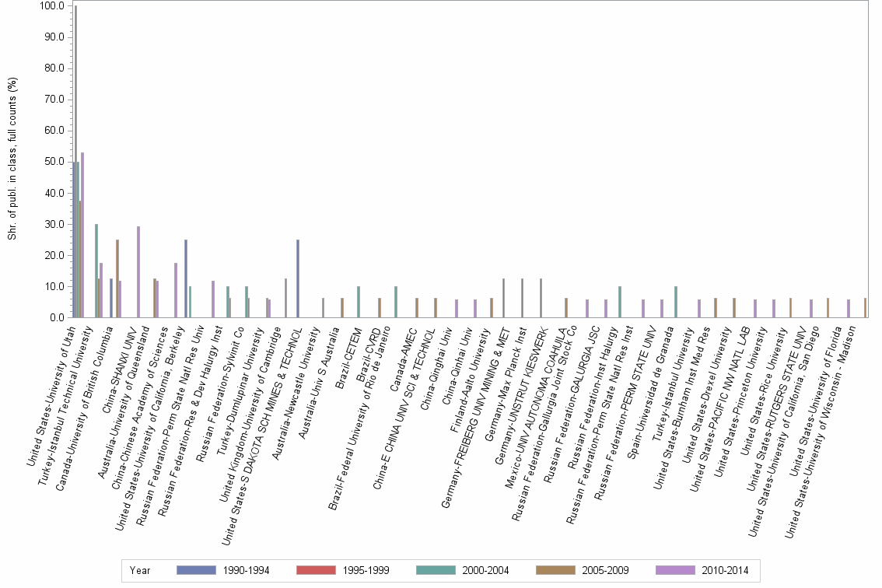Image resolution: width=882 pixels, height=588 pixels.
Task: Click the tallest bar for University of Utah
Action: (x=78, y=156)
